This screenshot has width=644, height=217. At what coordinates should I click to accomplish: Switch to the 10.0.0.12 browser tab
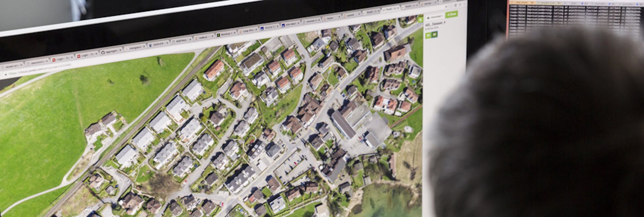(270, 28)
